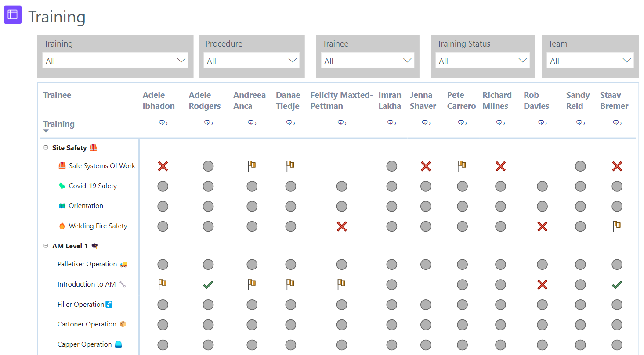Select the Safe Systems Of Work row
The width and height of the screenshot is (644, 355).
(x=102, y=166)
